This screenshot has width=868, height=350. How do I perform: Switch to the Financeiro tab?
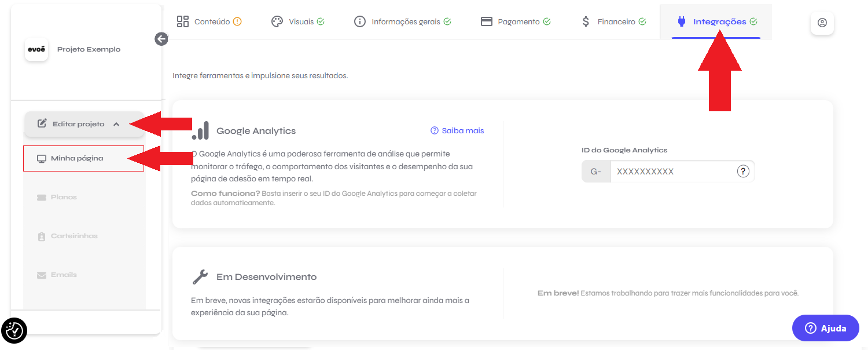pyautogui.click(x=613, y=22)
